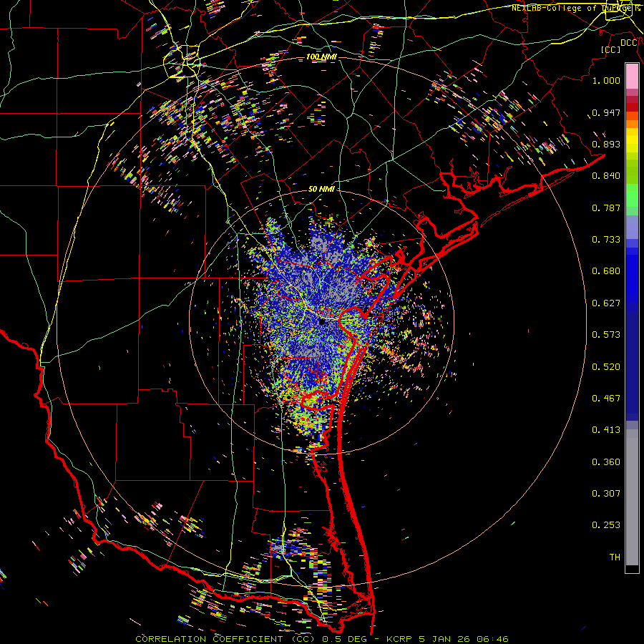Click the pink top segment of the color bar
Viewport: 644px width, 644px height.
click(632, 76)
